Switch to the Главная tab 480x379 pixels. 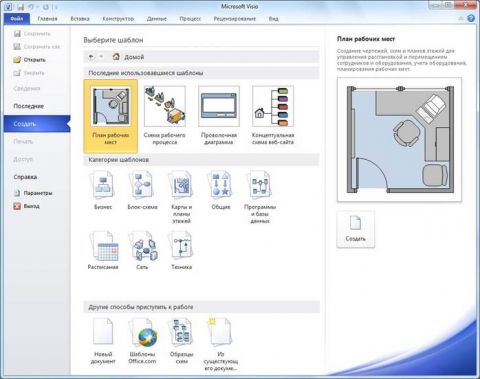(47, 19)
